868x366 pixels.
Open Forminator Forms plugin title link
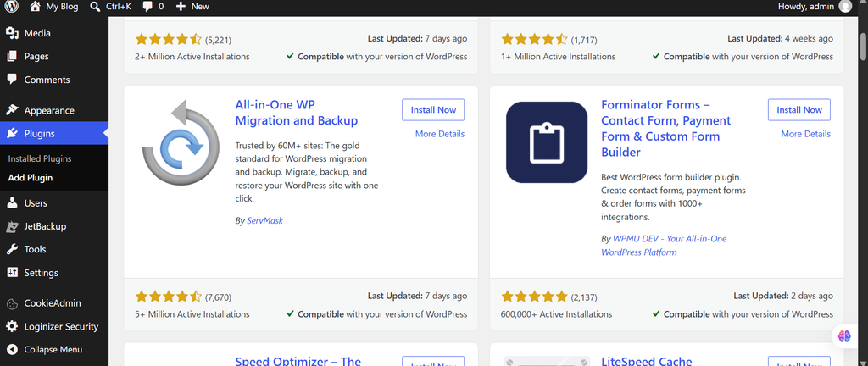coord(666,128)
